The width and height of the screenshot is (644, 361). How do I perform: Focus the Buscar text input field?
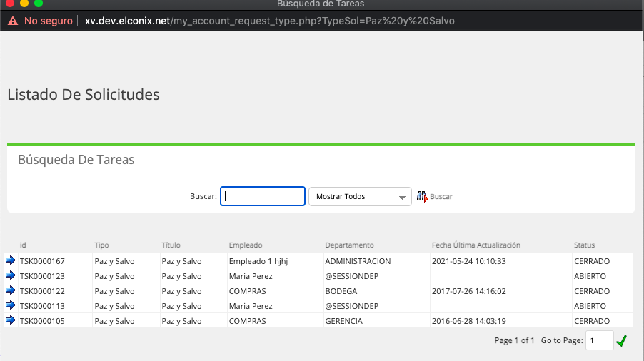pos(263,196)
